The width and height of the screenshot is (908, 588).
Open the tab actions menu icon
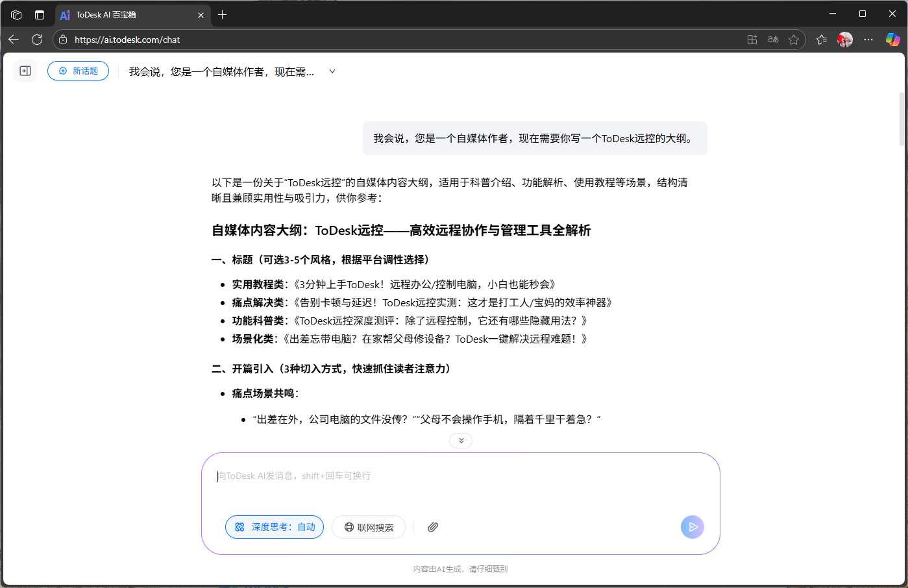pyautogui.click(x=40, y=14)
